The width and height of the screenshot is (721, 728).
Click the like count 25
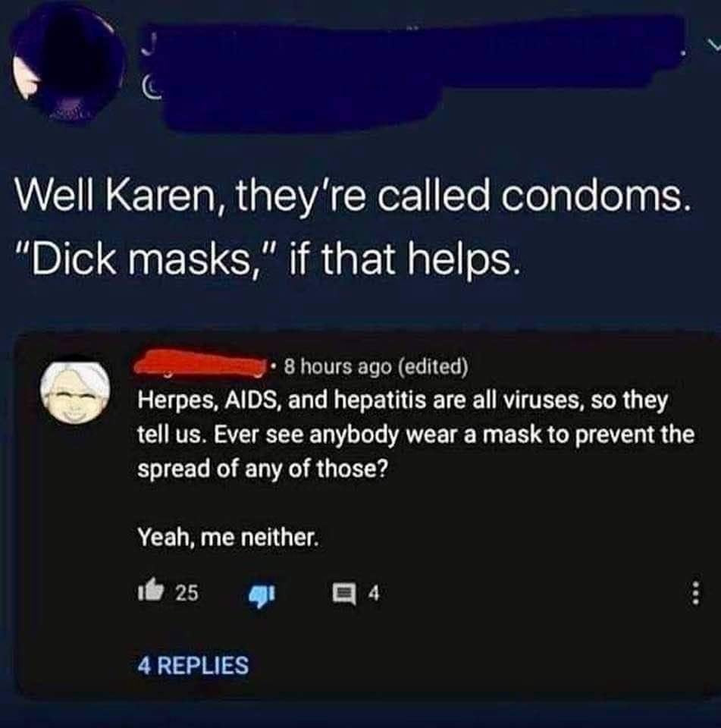pyautogui.click(x=187, y=593)
